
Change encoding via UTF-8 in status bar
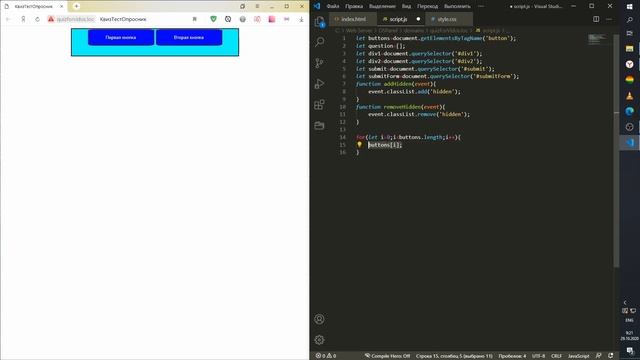click(538, 356)
